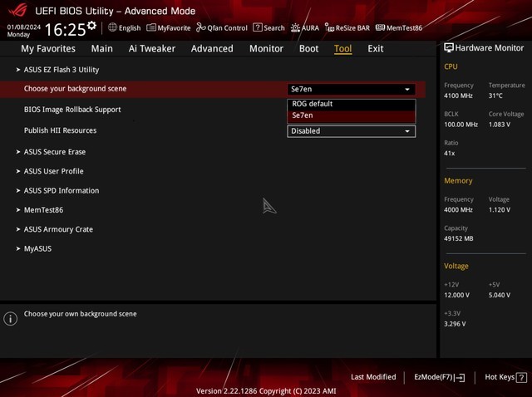The height and width of the screenshot is (397, 532).
Task: Select the Publish HII Resources label
Action: pos(60,130)
